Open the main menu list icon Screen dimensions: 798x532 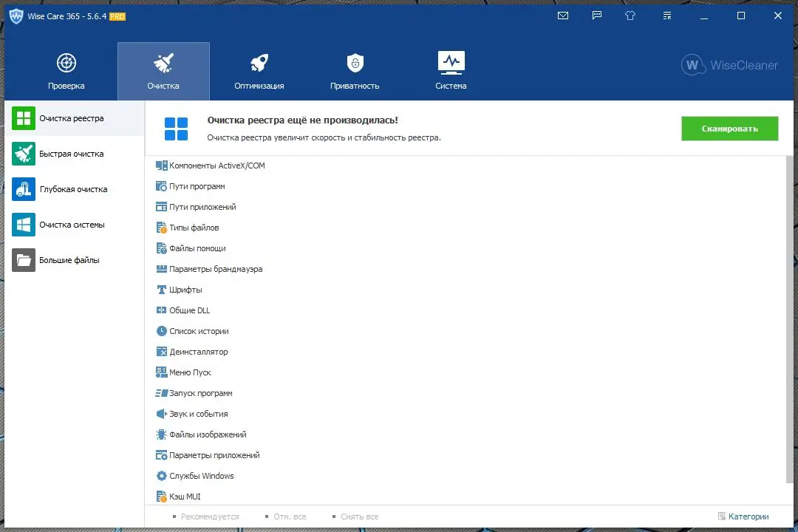coord(667,16)
